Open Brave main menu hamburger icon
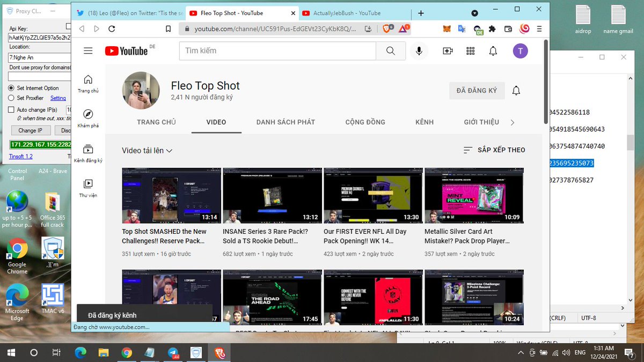This screenshot has height=362, width=644. click(539, 29)
